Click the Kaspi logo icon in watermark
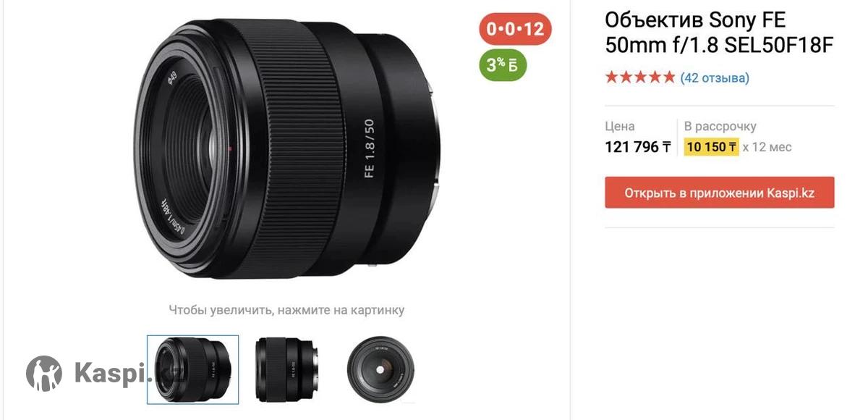Image resolution: width=868 pixels, height=420 pixels. tap(44, 374)
